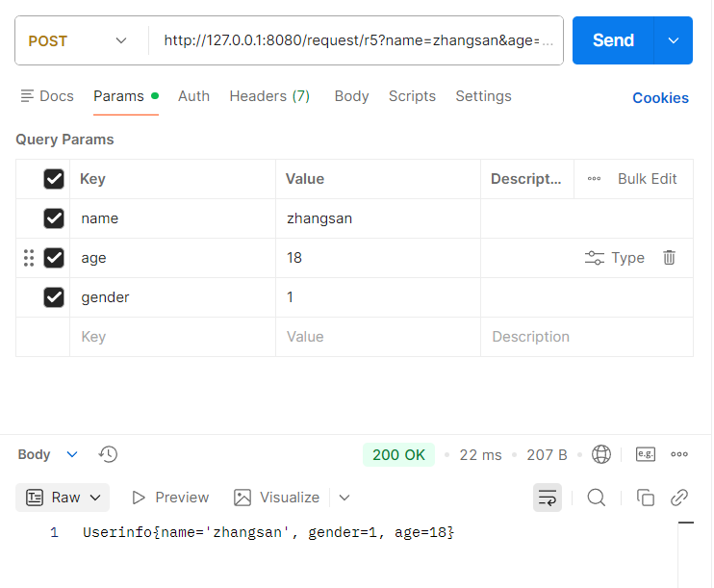Expand the chevron next to Visualize

pyautogui.click(x=344, y=498)
